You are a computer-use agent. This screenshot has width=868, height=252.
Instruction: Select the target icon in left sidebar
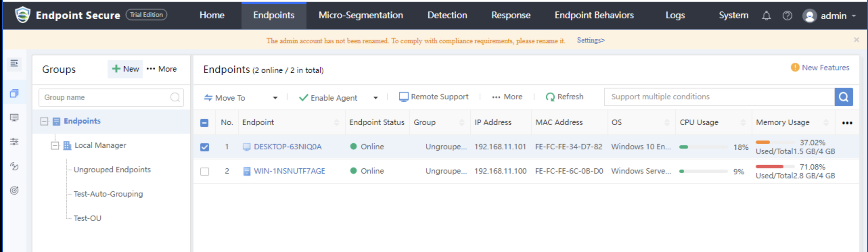click(x=14, y=190)
